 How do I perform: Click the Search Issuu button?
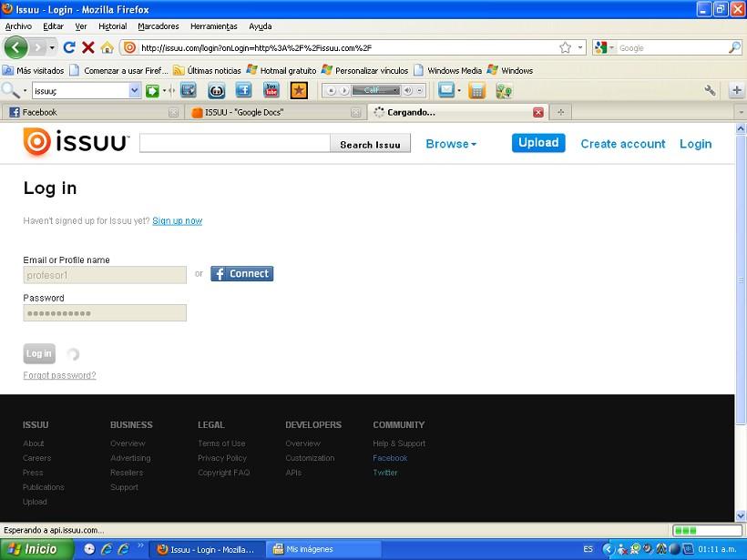pos(370,144)
